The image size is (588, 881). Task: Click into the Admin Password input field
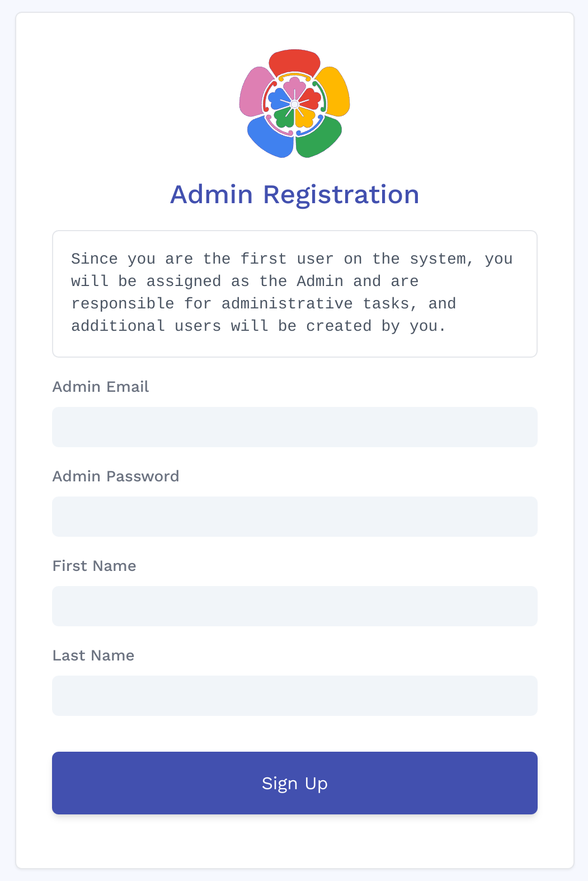pos(294,516)
